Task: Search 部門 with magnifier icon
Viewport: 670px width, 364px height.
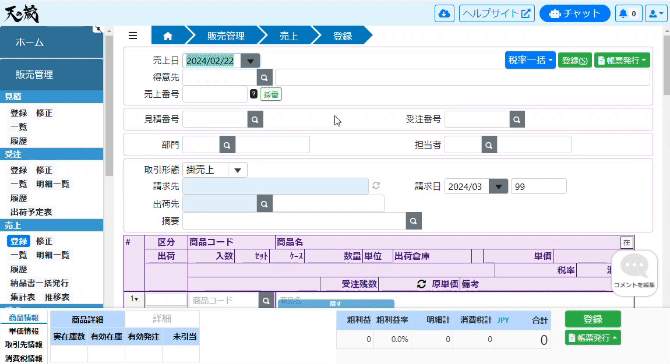Action: pos(227,145)
